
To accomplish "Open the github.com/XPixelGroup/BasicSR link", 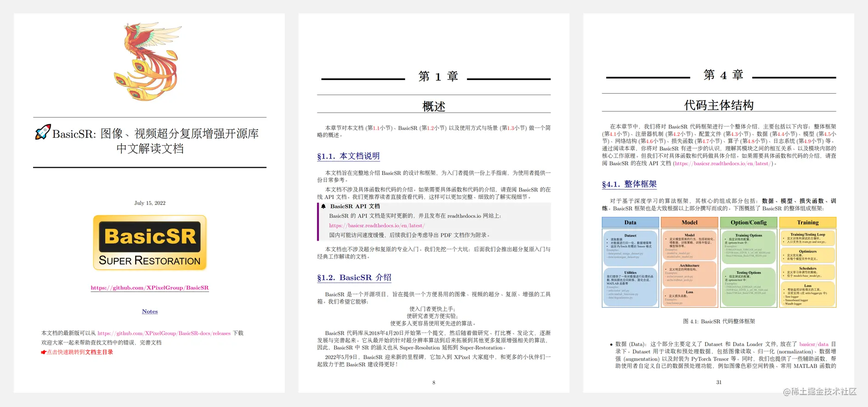I will click(150, 288).
